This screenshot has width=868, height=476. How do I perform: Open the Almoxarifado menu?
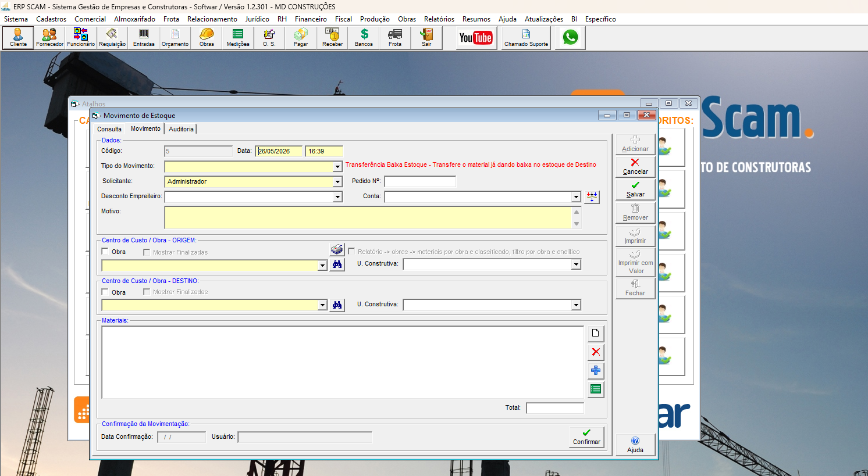(134, 19)
